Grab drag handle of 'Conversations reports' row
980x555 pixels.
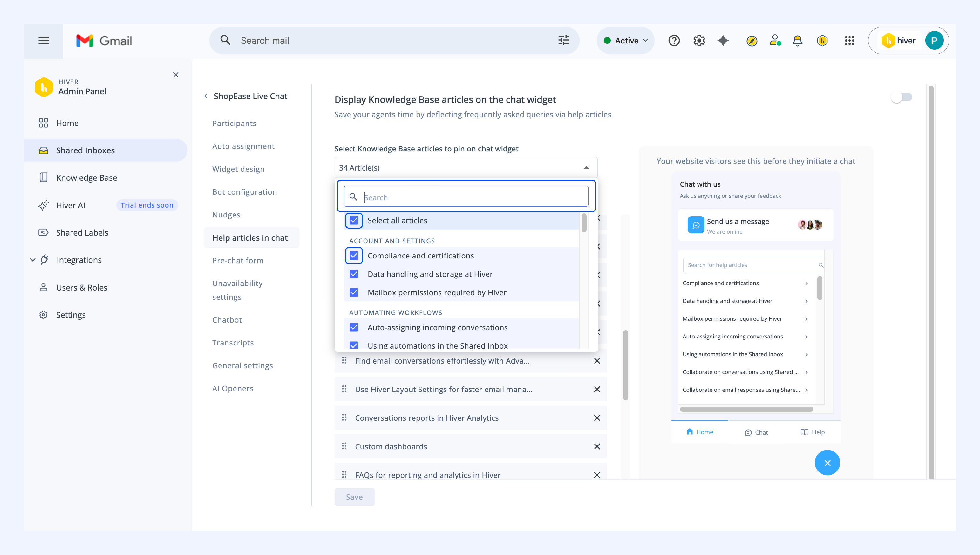344,417
